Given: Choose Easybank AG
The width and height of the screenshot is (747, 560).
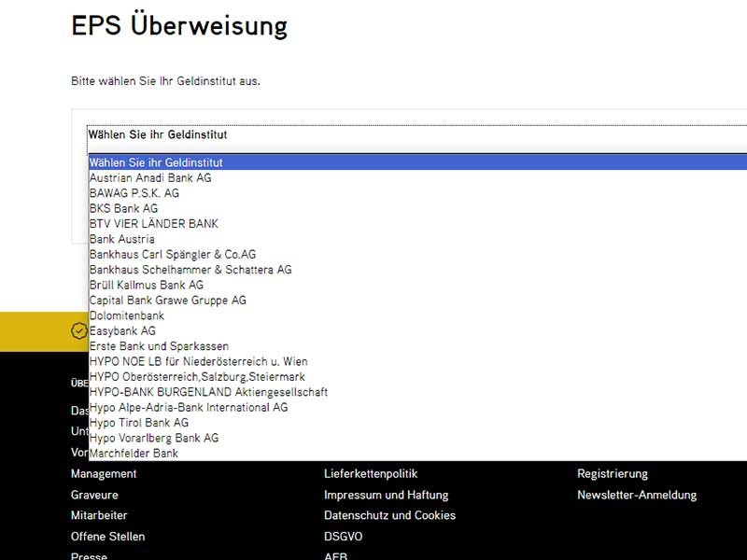Looking at the screenshot, I should (417, 330).
